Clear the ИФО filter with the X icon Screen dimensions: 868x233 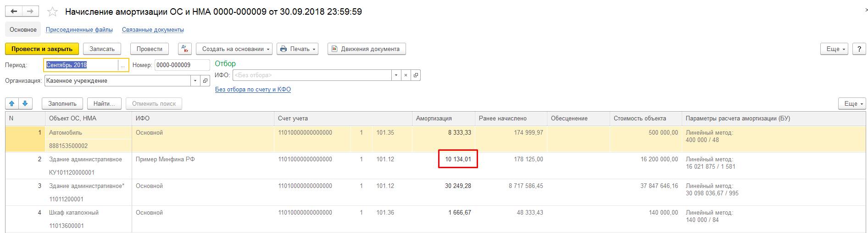406,75
